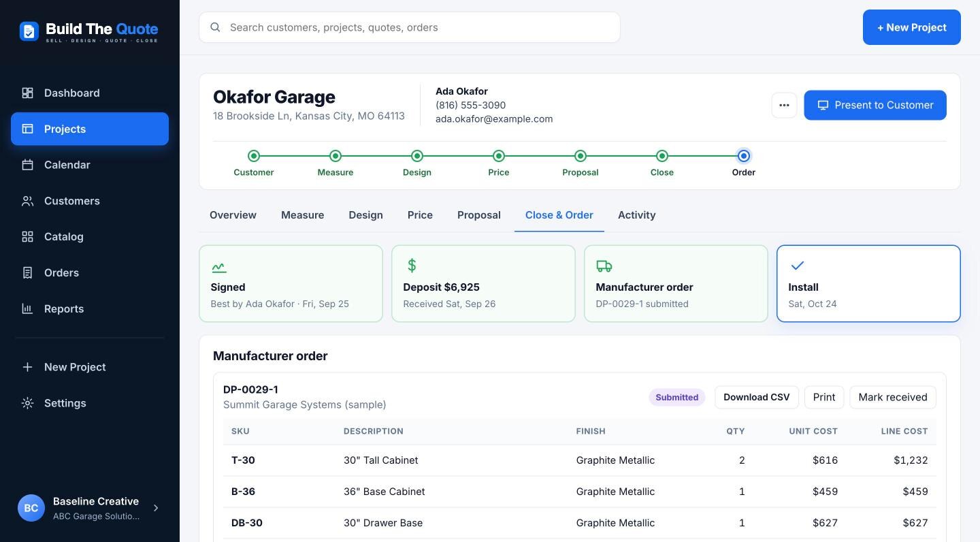Image resolution: width=980 pixels, height=542 pixels.
Task: Switch to the Overview tab
Action: pos(233,215)
